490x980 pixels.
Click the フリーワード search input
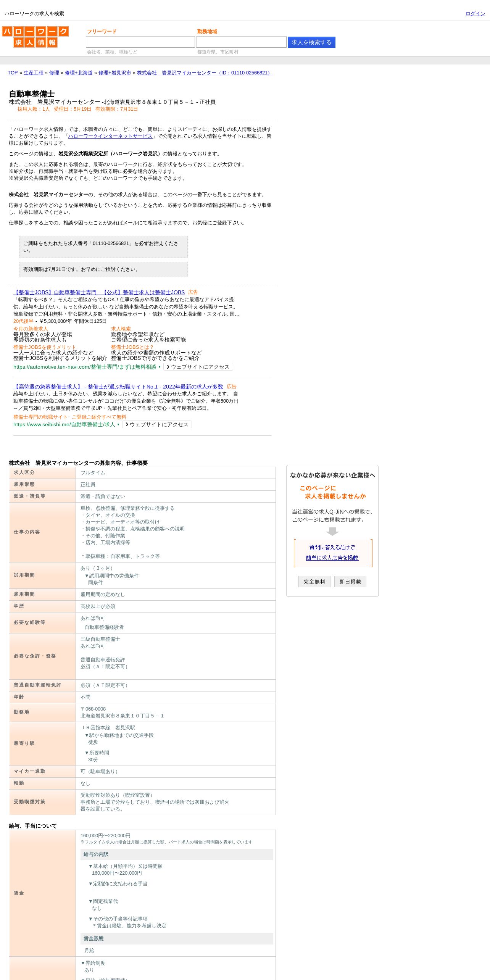[140, 42]
